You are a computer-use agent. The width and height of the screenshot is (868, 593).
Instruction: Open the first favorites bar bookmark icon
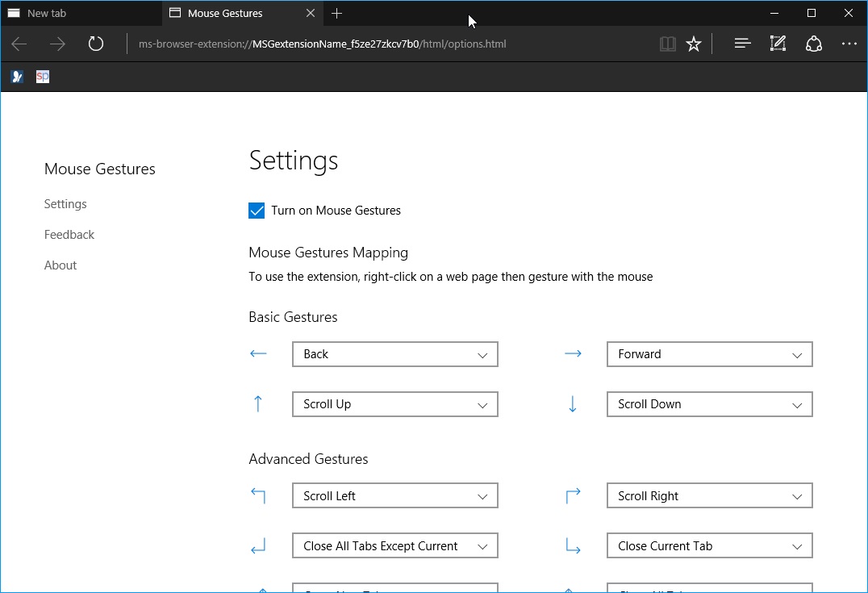tap(17, 77)
